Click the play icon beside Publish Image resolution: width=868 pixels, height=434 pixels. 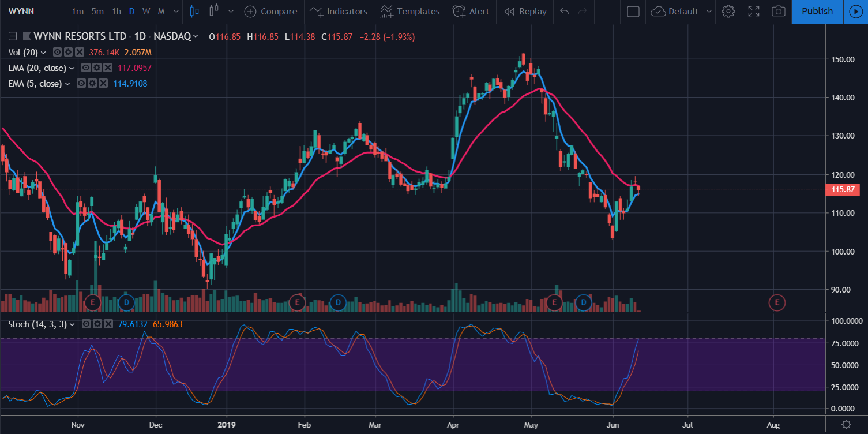[855, 11]
